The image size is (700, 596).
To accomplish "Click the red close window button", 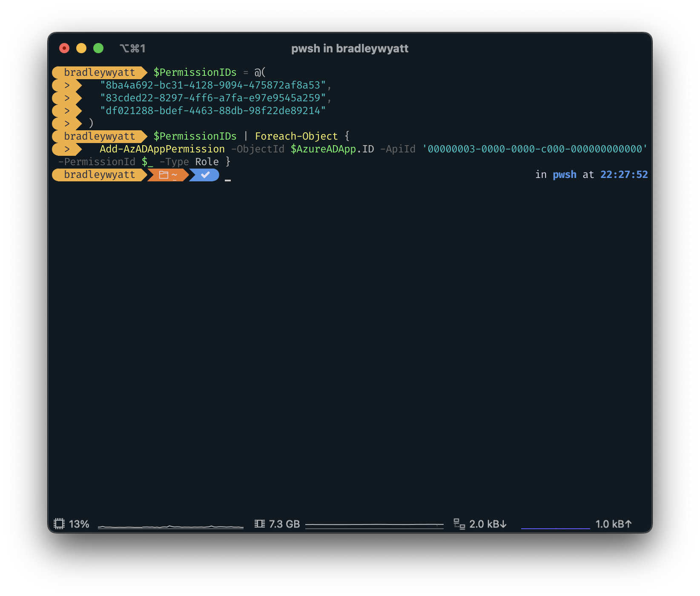I will (64, 48).
